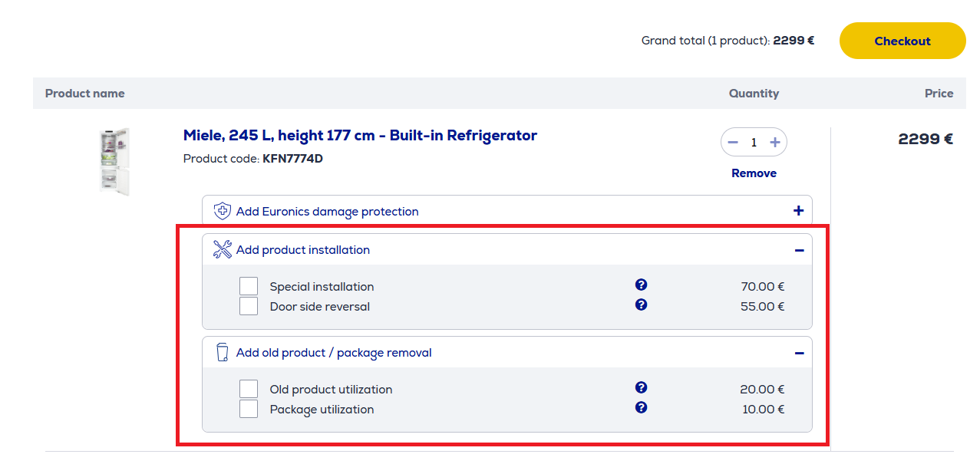Screen dimensions: 980x474
Task: Click the 2299 € item price in the Price column
Action: [x=926, y=139]
